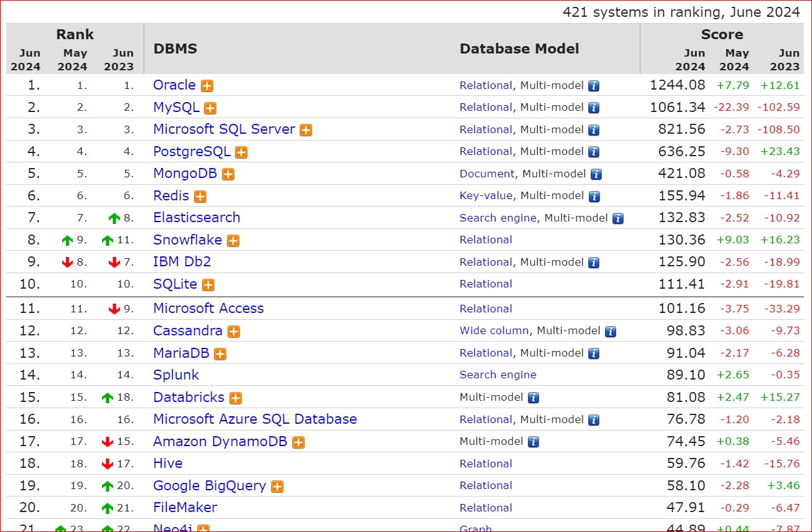Image resolution: width=812 pixels, height=532 pixels.
Task: Click the plus icon beside PostgreSQL
Action: tap(241, 152)
